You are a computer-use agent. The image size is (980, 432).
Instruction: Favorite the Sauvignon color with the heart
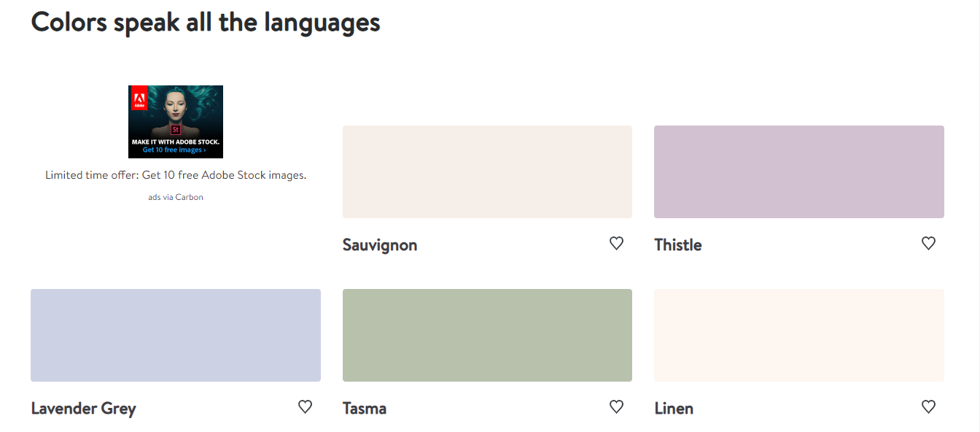click(x=616, y=244)
